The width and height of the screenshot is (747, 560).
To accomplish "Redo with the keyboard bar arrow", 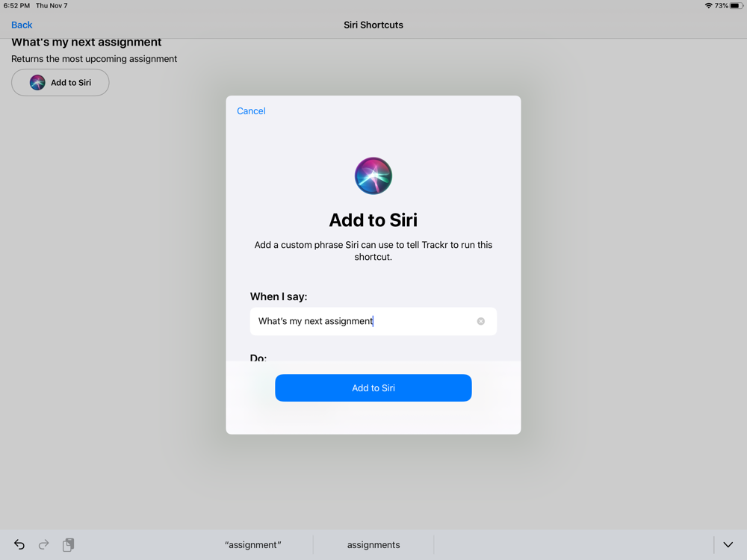I will [x=44, y=544].
